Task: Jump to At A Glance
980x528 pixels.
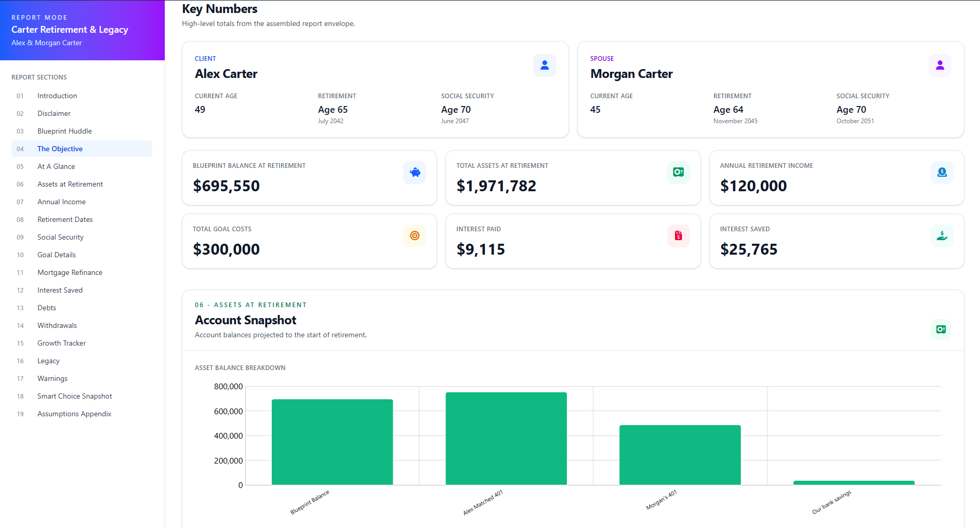Action: (x=82, y=166)
